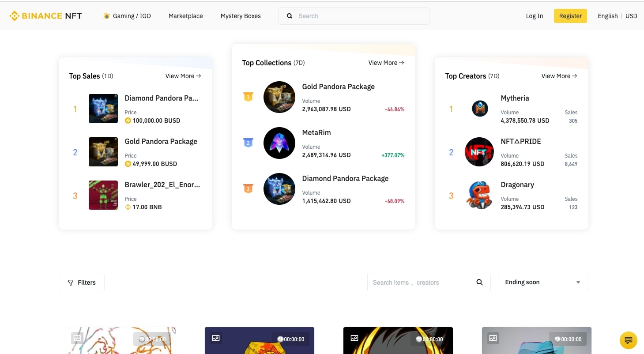Screen dimensions: 644x354
Task: View More in Top Creators
Action: 559,76
